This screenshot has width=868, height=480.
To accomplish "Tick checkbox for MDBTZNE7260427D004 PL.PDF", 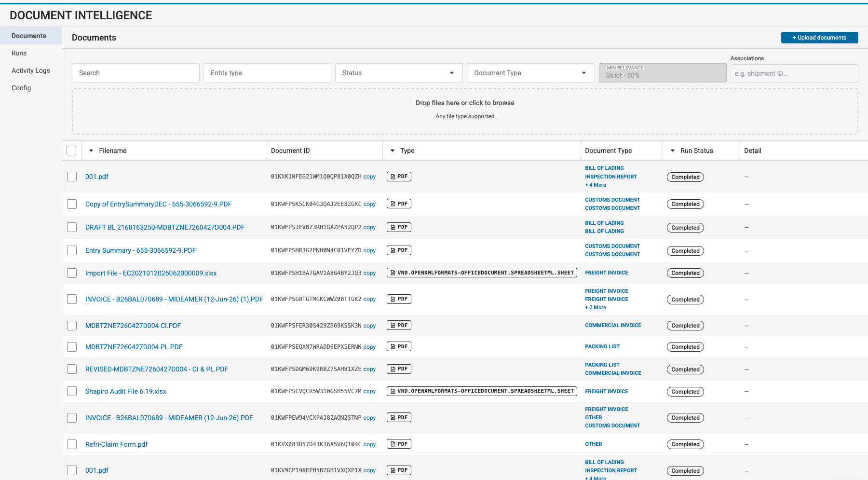I will (72, 347).
